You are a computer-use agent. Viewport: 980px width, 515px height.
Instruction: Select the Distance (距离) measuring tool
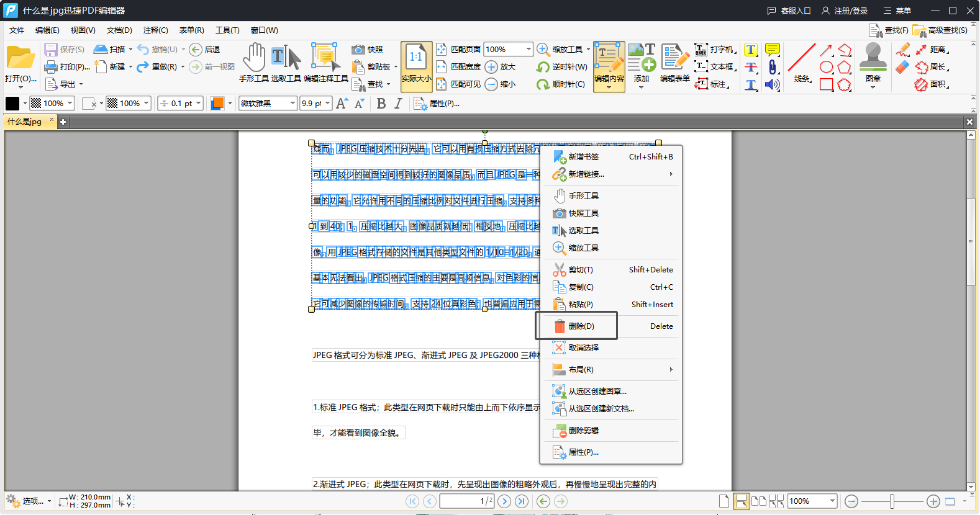tap(931, 49)
